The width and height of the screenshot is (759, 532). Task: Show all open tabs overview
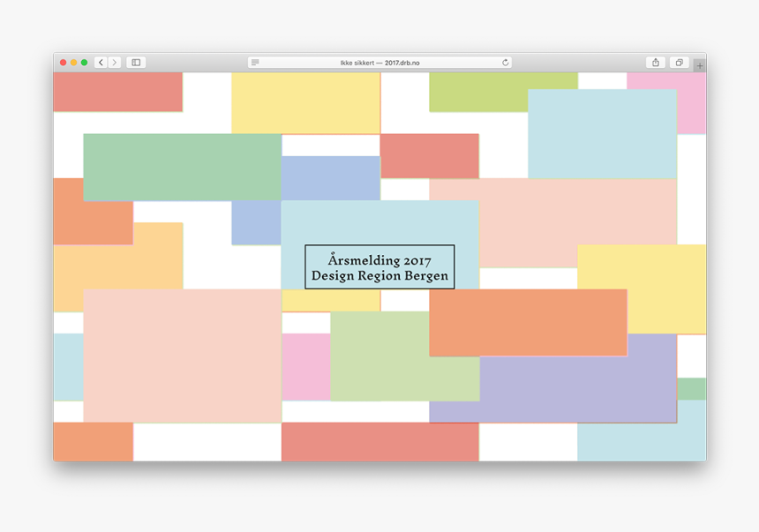click(680, 62)
